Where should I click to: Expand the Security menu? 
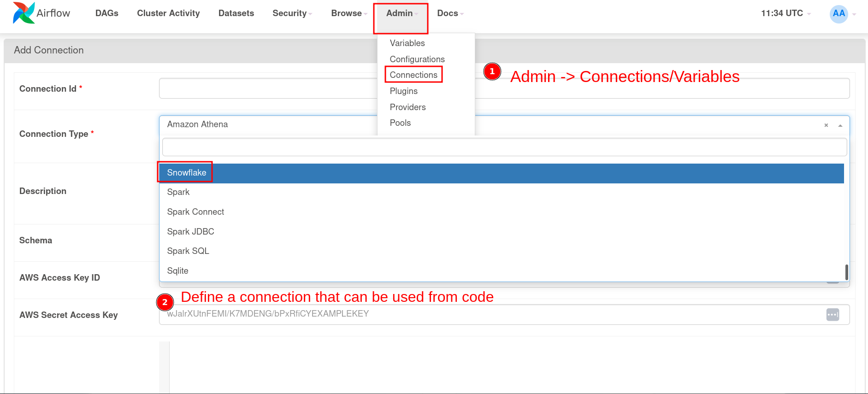(292, 13)
